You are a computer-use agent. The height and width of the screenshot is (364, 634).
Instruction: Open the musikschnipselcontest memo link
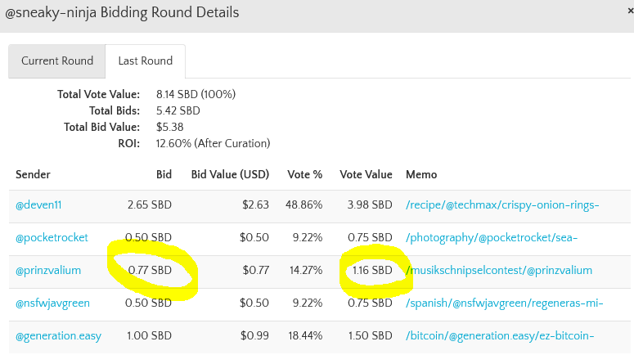point(499,270)
